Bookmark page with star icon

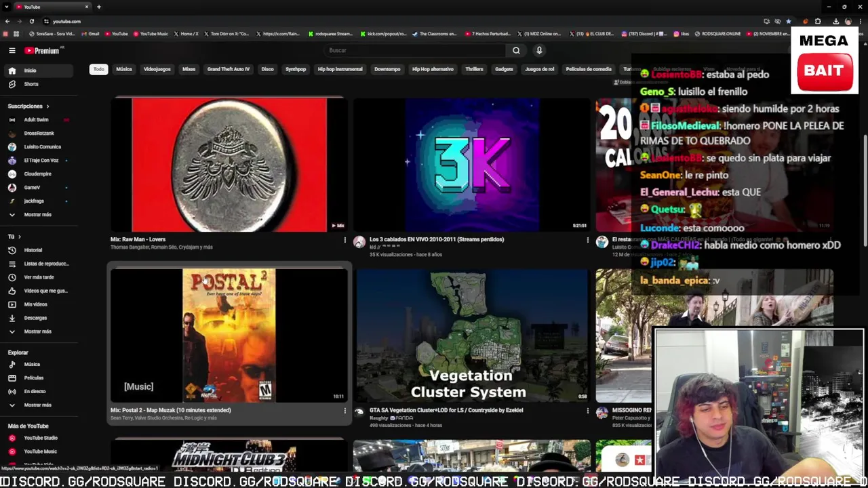pos(788,21)
